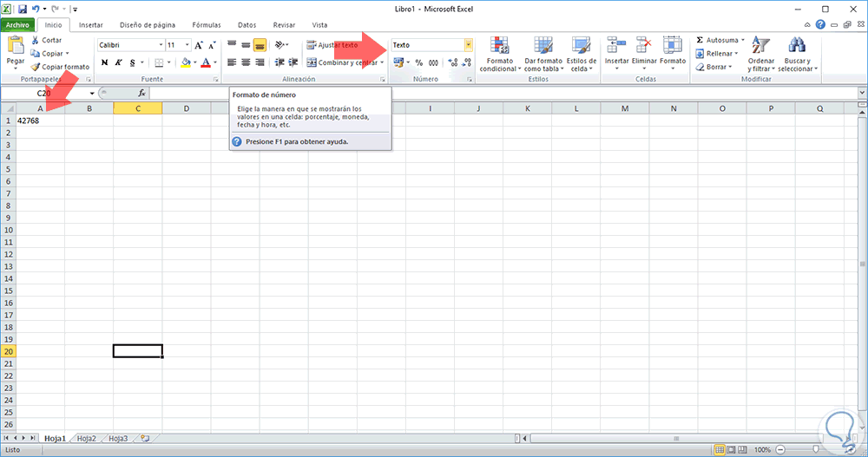Open Formato cells menu

click(673, 53)
